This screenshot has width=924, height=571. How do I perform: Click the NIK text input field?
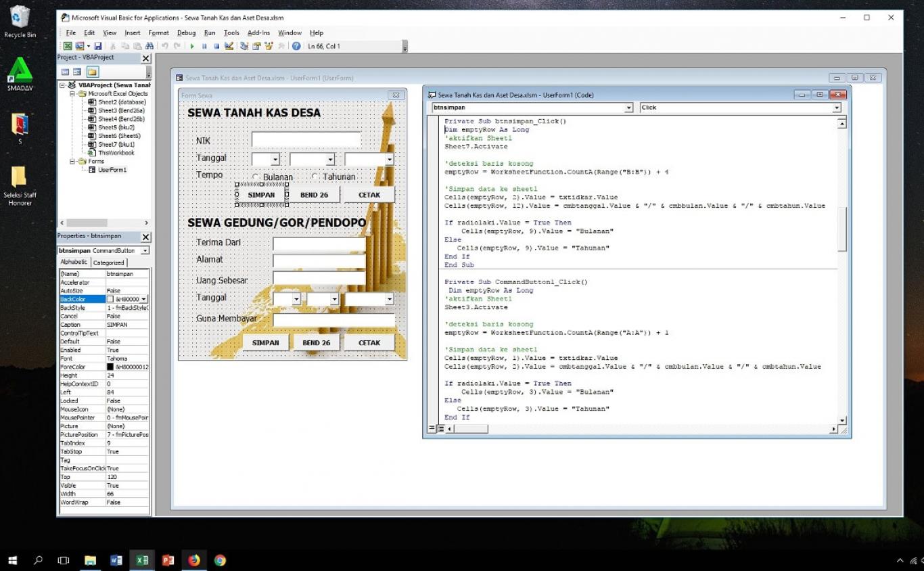click(306, 140)
